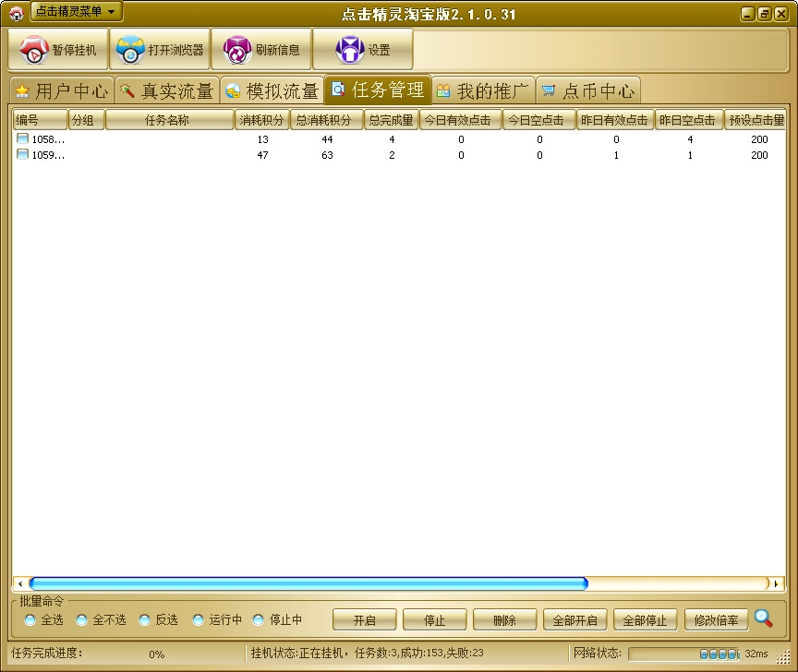
Task: Go to the 点币中心 tab
Action: coord(588,91)
